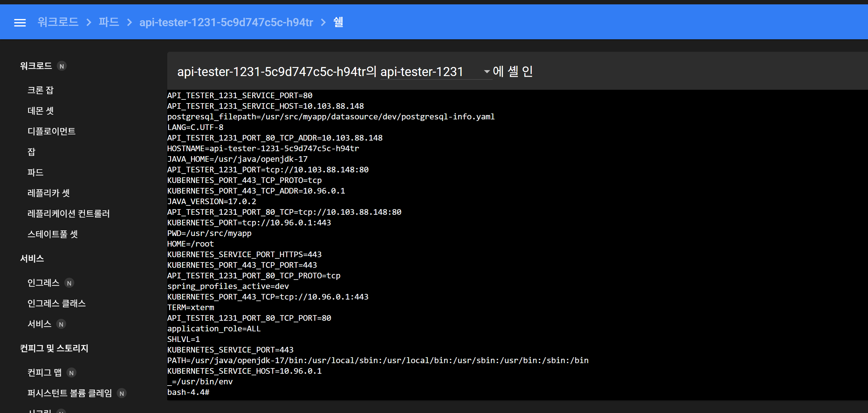This screenshot has height=413, width=868.
Task: Click the 파드 breadcrumb link
Action: pos(109,22)
